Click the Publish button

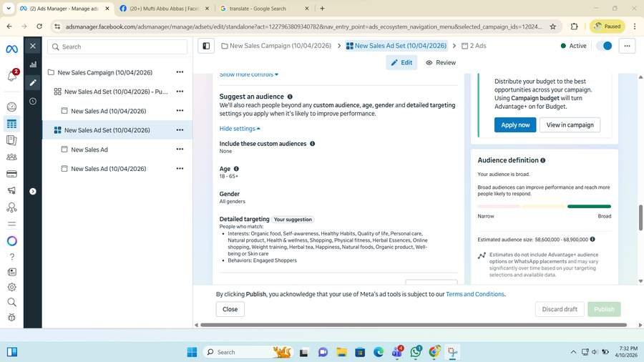604,309
